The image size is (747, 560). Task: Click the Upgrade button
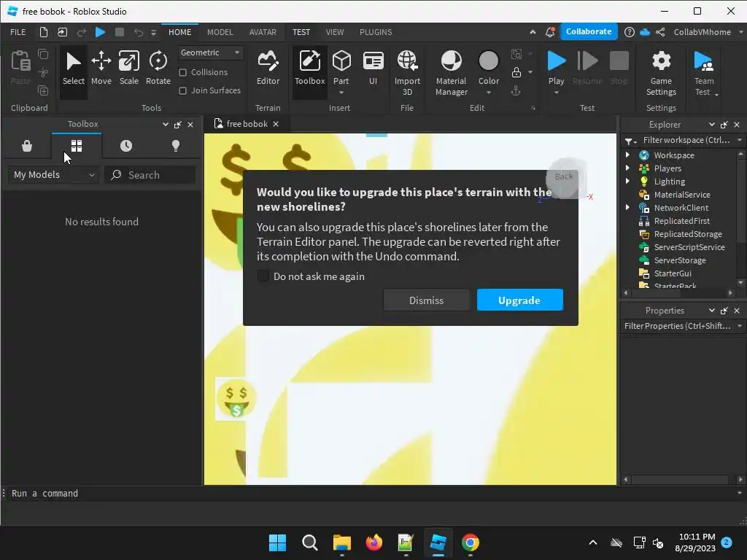519,300
